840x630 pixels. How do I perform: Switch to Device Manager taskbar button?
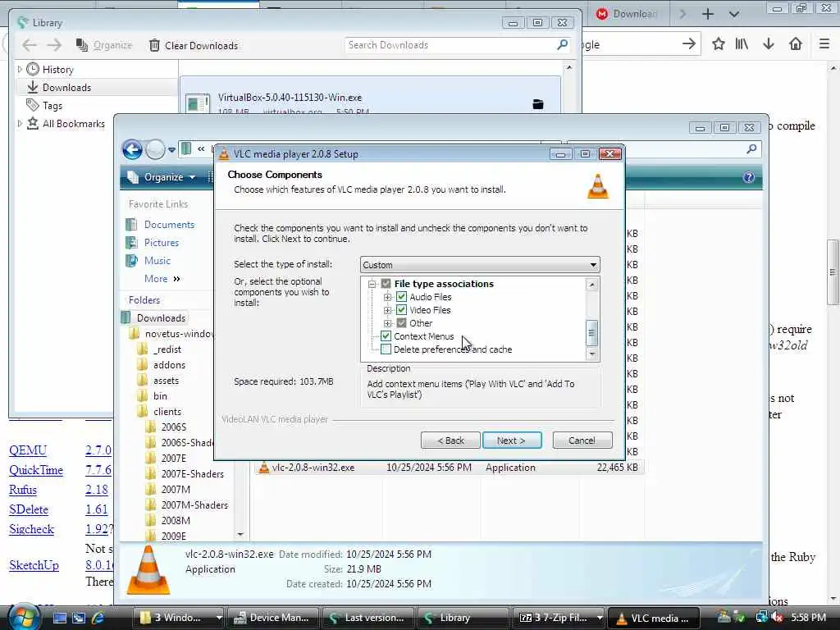[x=273, y=618]
